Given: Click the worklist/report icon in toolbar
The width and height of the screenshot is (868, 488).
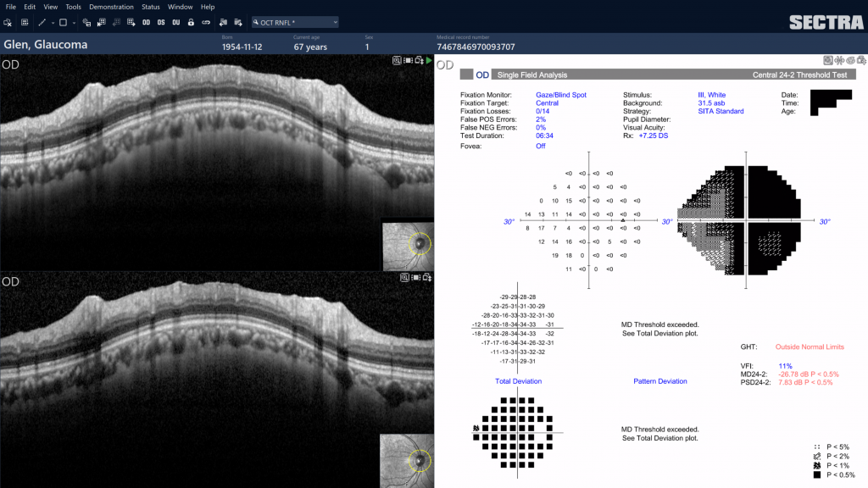Looking at the screenshot, I should pos(25,22).
